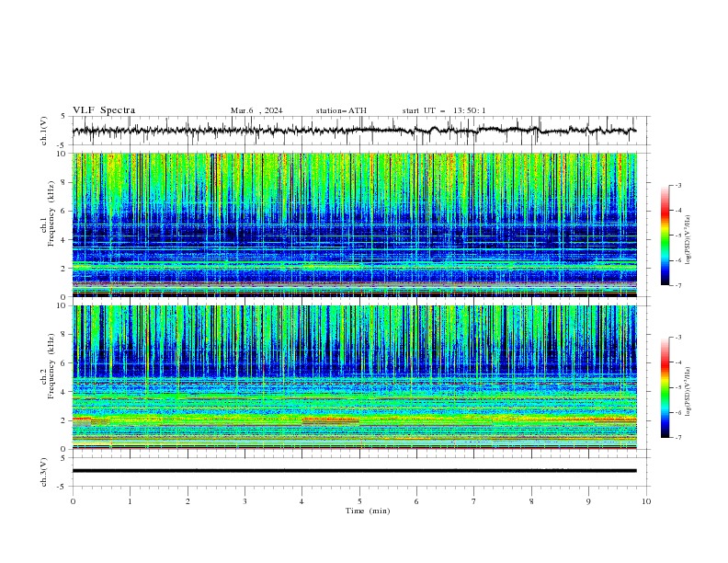
Task: Click the "10" tick on the time axis
Action: (646, 501)
